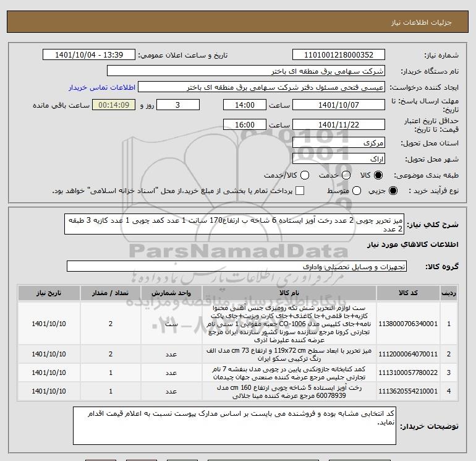This screenshot has height=461, width=476.
Task: Click quantity 2 in the میز تحریر row
Action: [111, 354]
